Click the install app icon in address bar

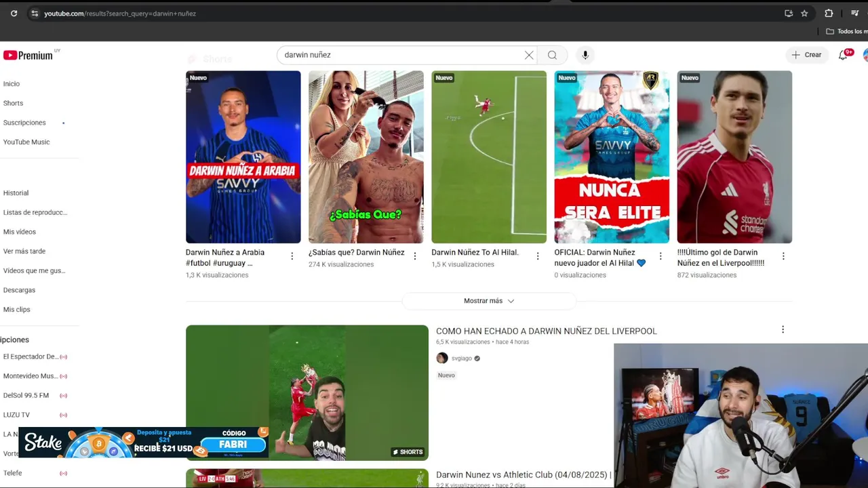tap(789, 14)
